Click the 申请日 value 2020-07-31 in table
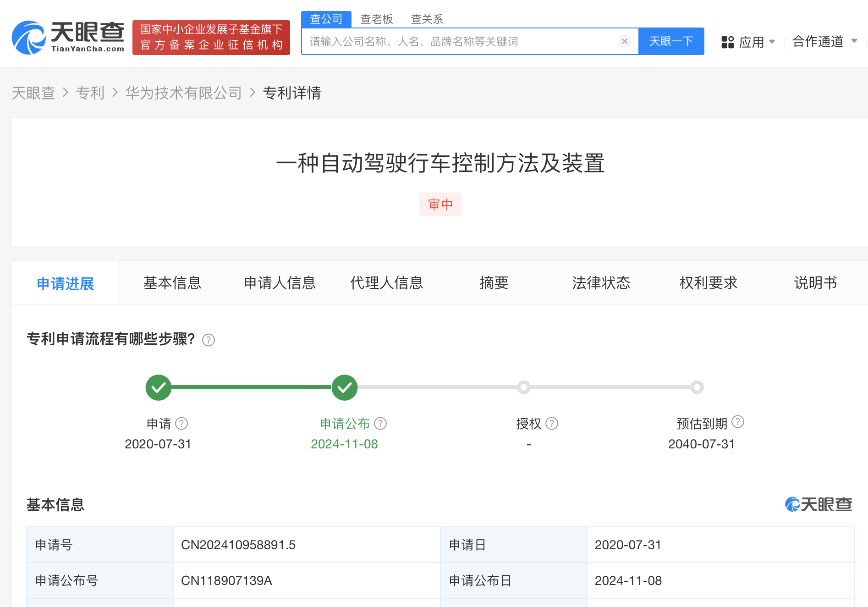The height and width of the screenshot is (607, 868). click(x=628, y=545)
